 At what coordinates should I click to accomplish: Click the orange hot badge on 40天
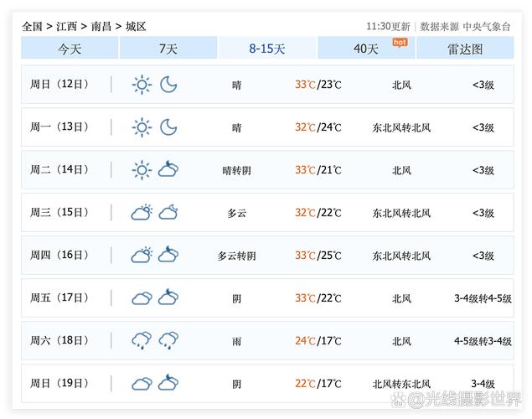click(400, 43)
